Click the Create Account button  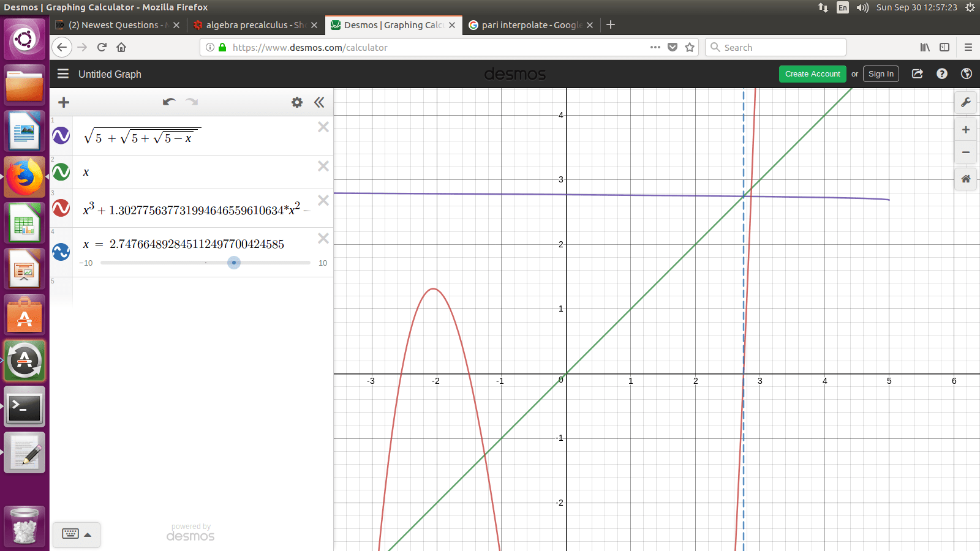[812, 73]
